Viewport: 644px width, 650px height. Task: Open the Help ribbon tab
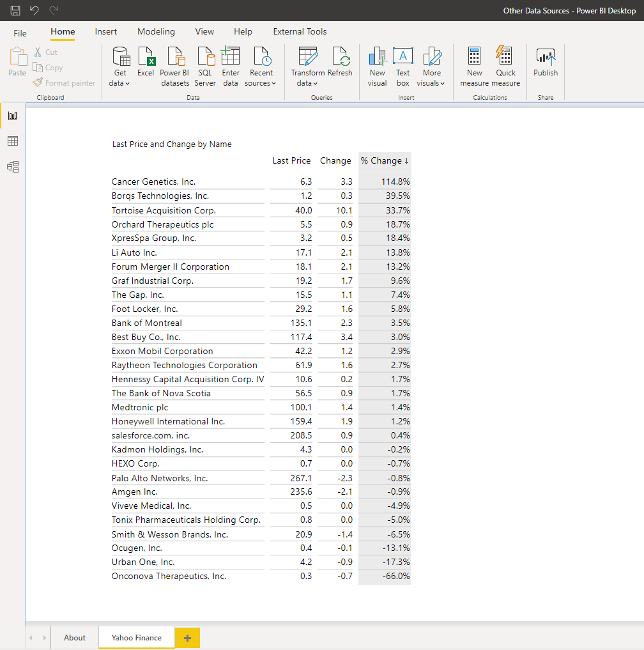click(243, 31)
